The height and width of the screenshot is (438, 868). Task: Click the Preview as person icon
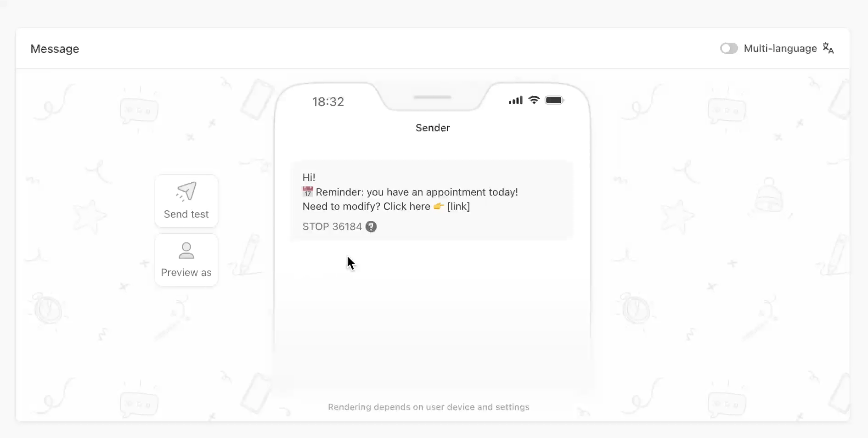pos(186,251)
